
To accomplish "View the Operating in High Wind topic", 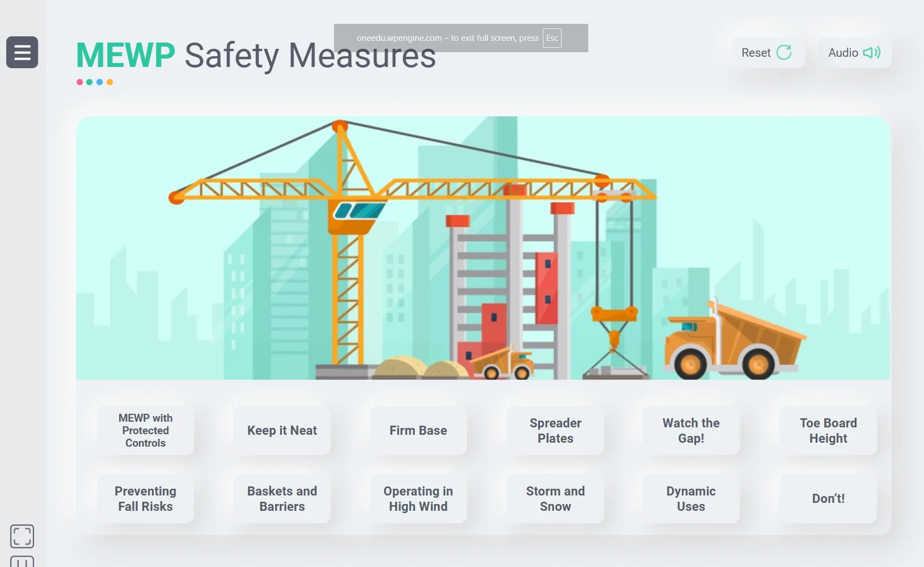I will click(419, 499).
